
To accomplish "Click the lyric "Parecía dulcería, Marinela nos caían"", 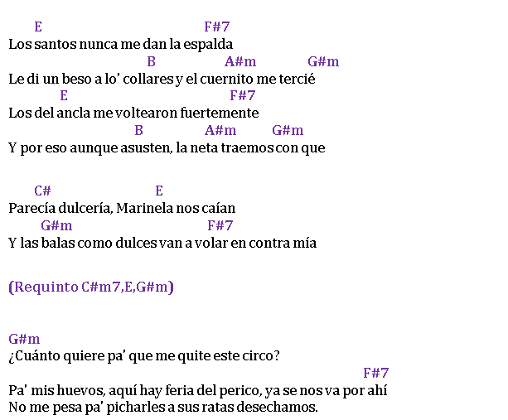I will click(122, 208).
